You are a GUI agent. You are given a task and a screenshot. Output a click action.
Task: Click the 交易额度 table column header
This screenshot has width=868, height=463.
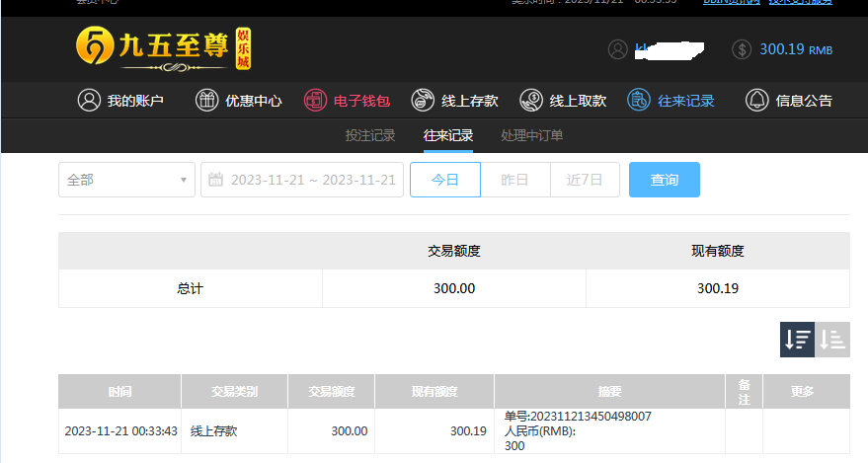point(331,391)
